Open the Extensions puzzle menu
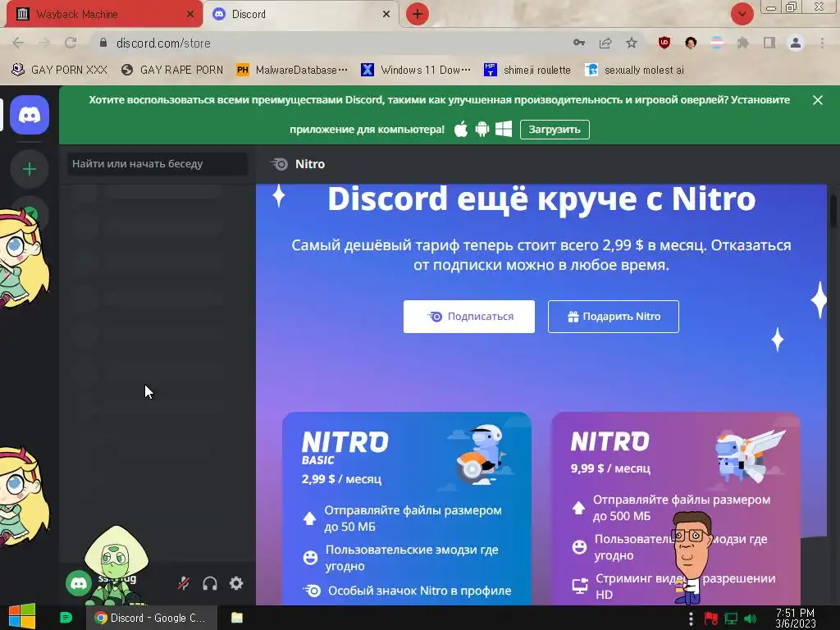Viewport: 840px width, 630px height. [x=742, y=43]
